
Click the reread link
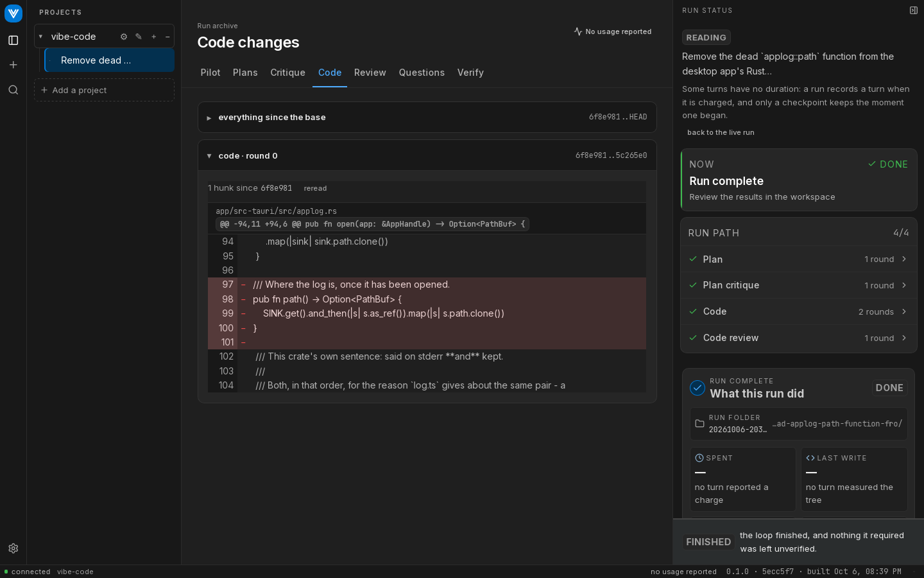tap(315, 188)
